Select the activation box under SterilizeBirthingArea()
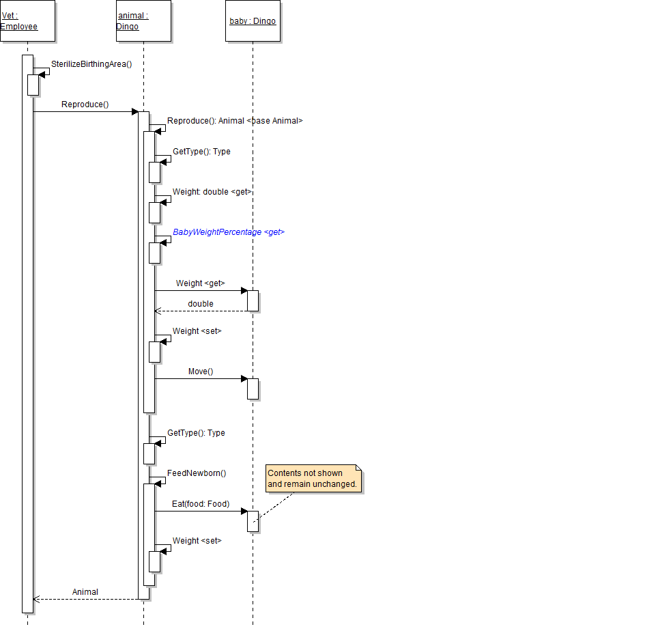 tap(33, 85)
